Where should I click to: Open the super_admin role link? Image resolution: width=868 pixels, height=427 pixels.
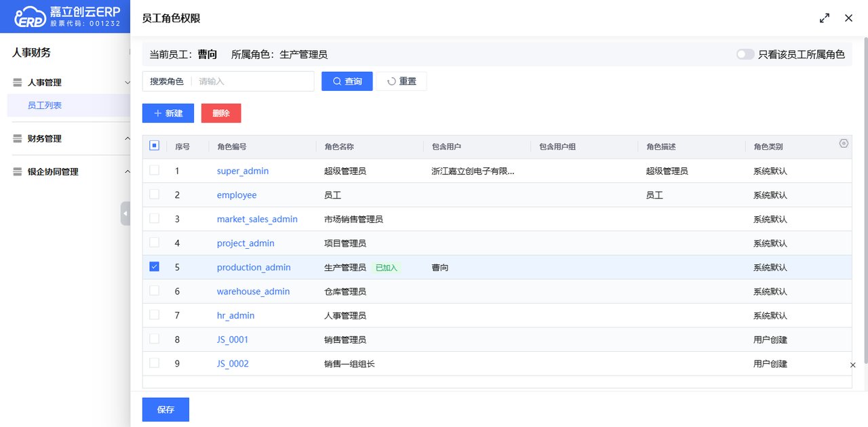[243, 171]
